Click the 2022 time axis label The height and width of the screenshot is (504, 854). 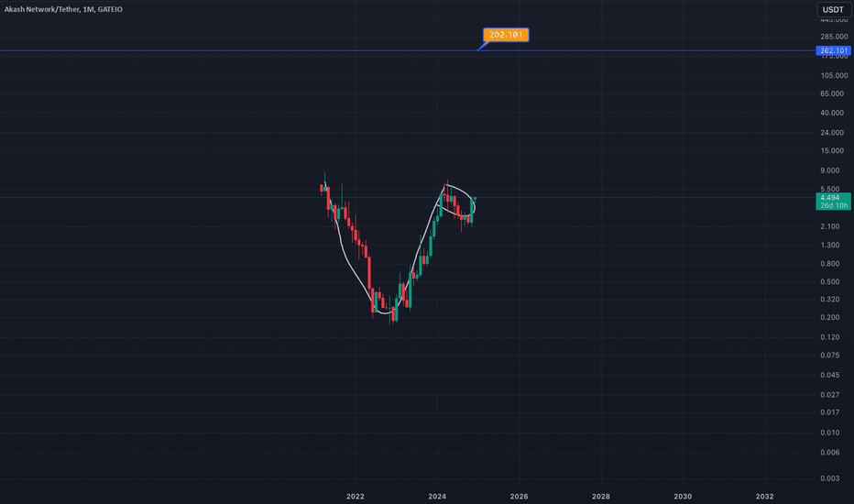click(356, 497)
